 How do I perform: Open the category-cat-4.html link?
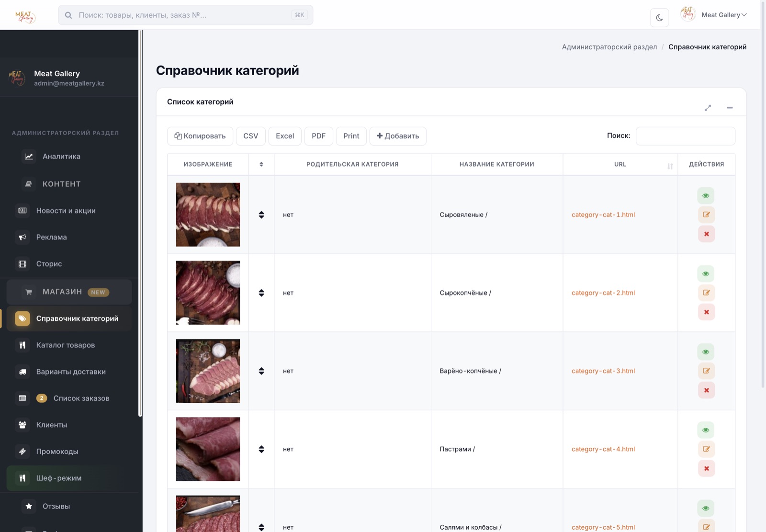click(603, 449)
